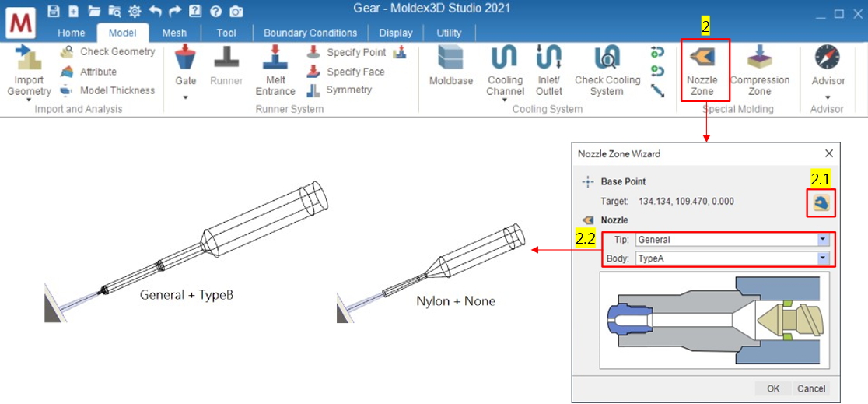Screen dimensions: 868x404
Task: Take a snapshot with the camera icon
Action: tap(236, 12)
